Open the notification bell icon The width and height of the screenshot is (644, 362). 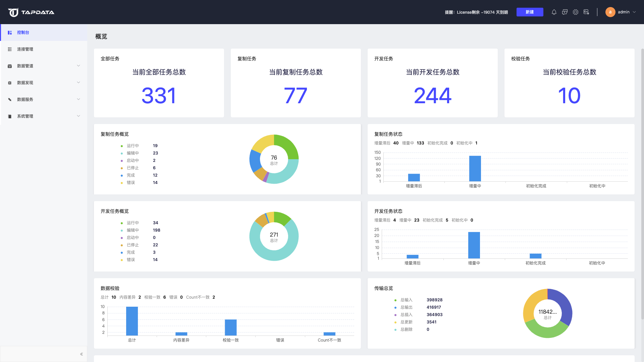554,12
